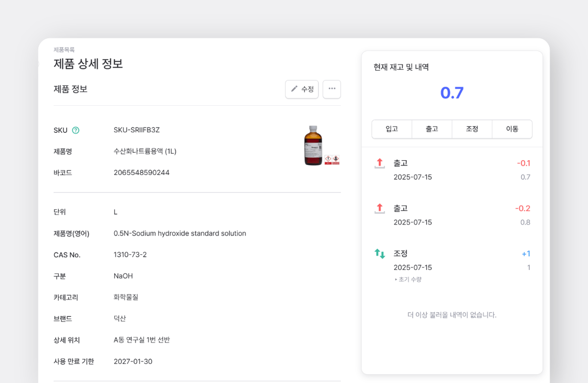
Task: Click the arrow icon beside the second 출고 record
Action: click(x=379, y=208)
